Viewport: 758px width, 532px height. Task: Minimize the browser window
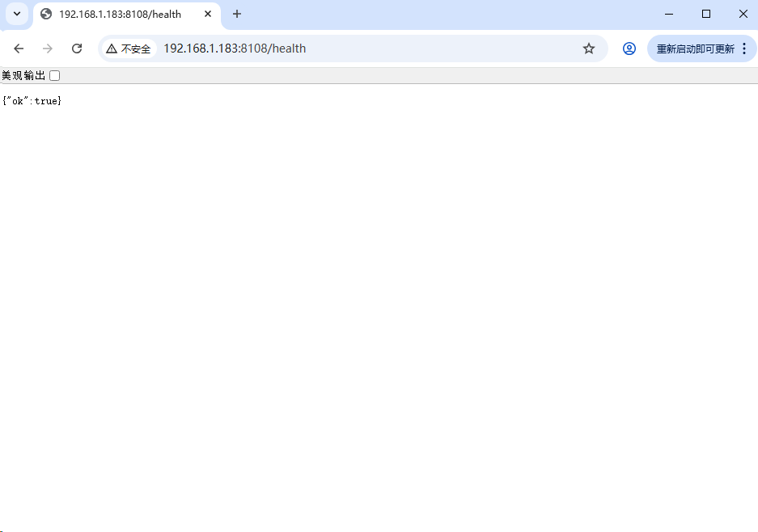[x=669, y=14]
